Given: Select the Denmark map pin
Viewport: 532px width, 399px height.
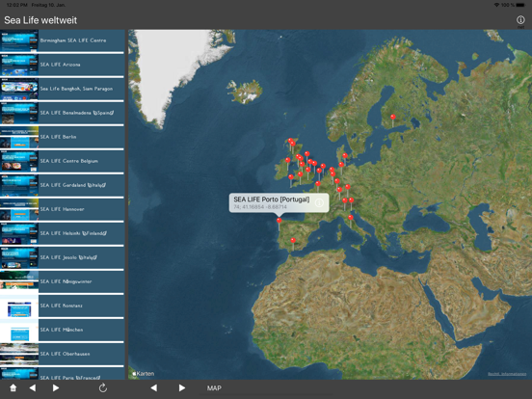Looking at the screenshot, I should (x=345, y=156).
